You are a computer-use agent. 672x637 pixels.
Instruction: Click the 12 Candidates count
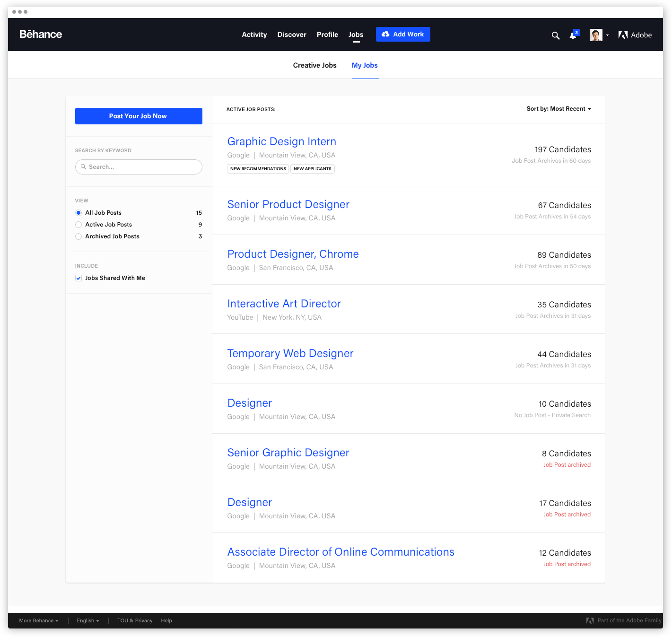click(x=565, y=553)
